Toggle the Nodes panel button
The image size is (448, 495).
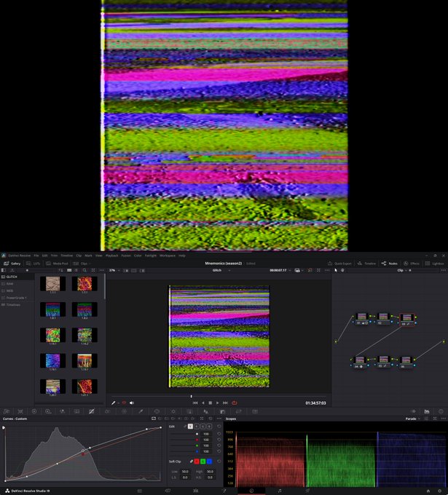pos(390,264)
